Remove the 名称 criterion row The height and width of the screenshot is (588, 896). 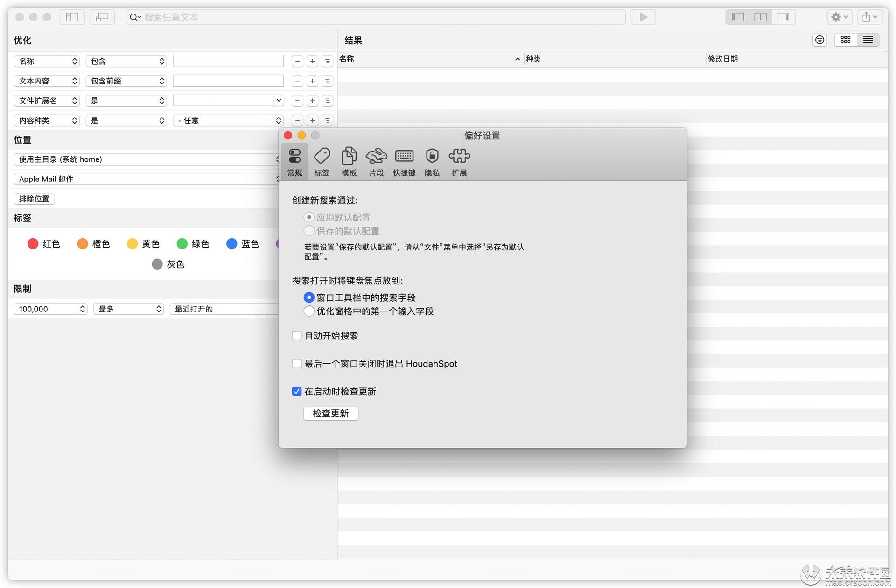click(297, 61)
